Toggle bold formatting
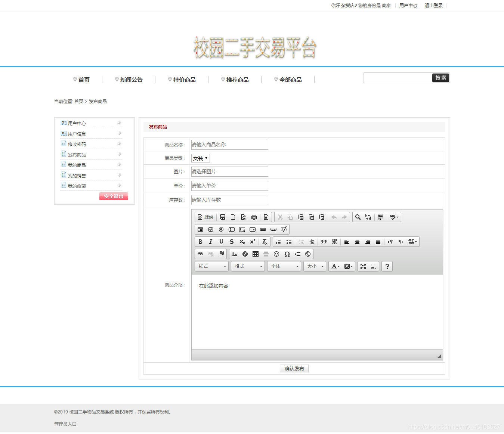 tap(200, 242)
